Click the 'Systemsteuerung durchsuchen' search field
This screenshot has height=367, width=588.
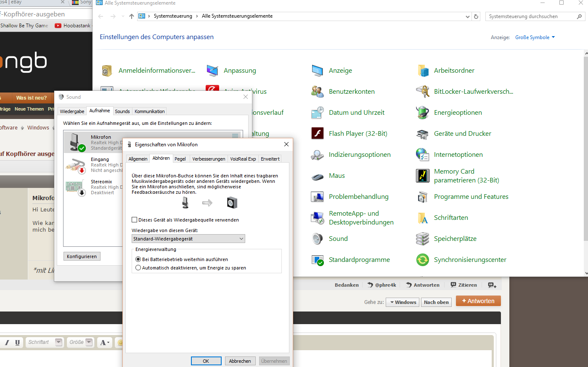(531, 16)
